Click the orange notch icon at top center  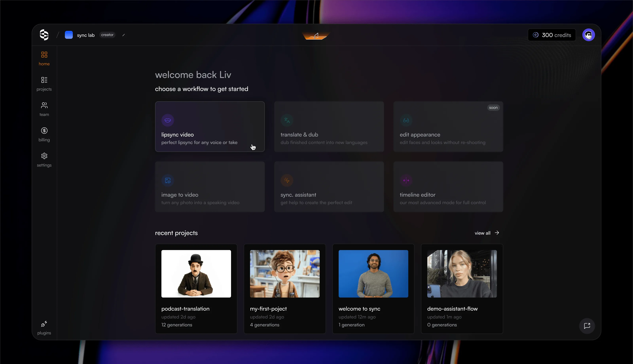[316, 36]
